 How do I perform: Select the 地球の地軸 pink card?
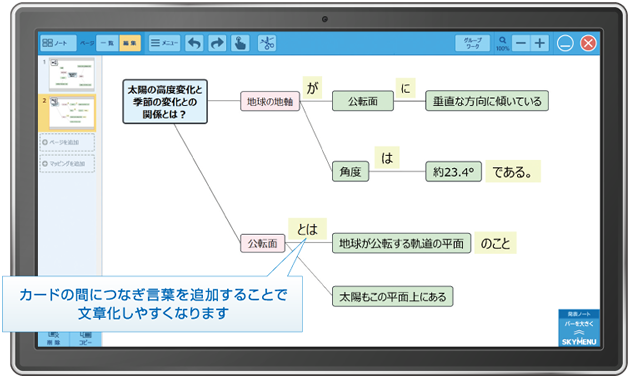pyautogui.click(x=270, y=101)
